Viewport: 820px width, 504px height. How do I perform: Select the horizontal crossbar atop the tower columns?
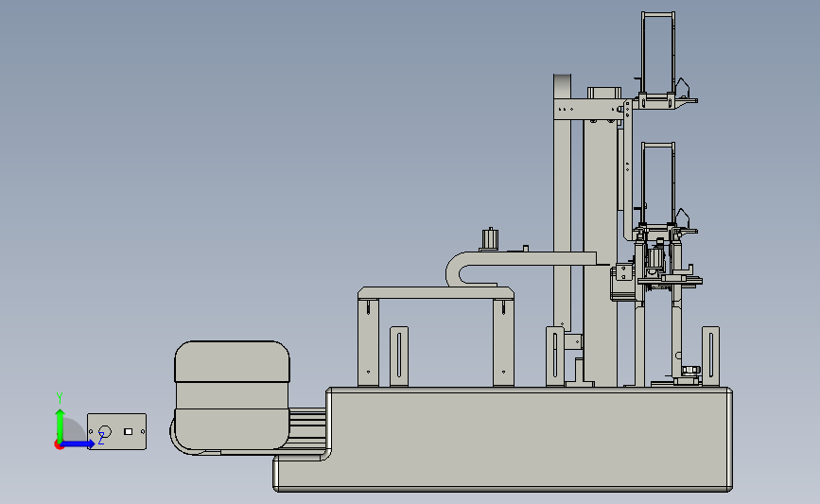click(x=588, y=109)
